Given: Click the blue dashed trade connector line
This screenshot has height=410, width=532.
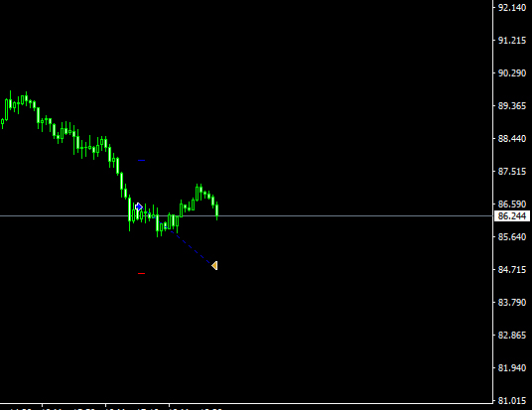Looking at the screenshot, I should click(192, 248).
